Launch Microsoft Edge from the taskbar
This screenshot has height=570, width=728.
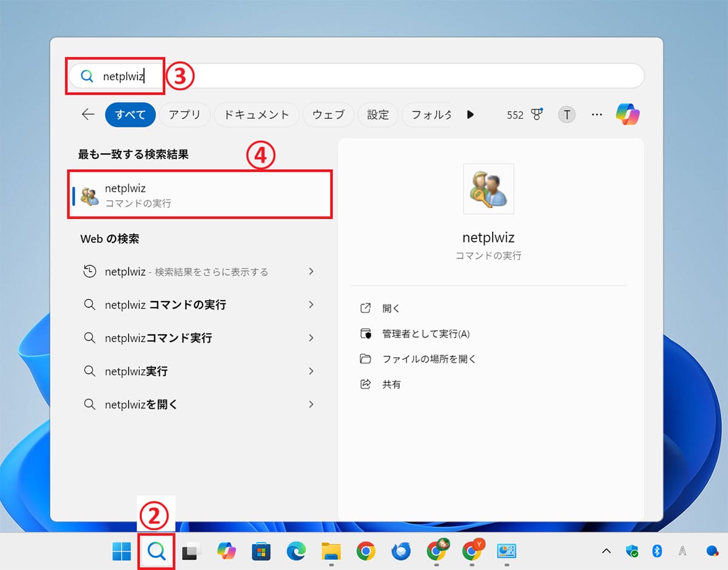click(296, 551)
